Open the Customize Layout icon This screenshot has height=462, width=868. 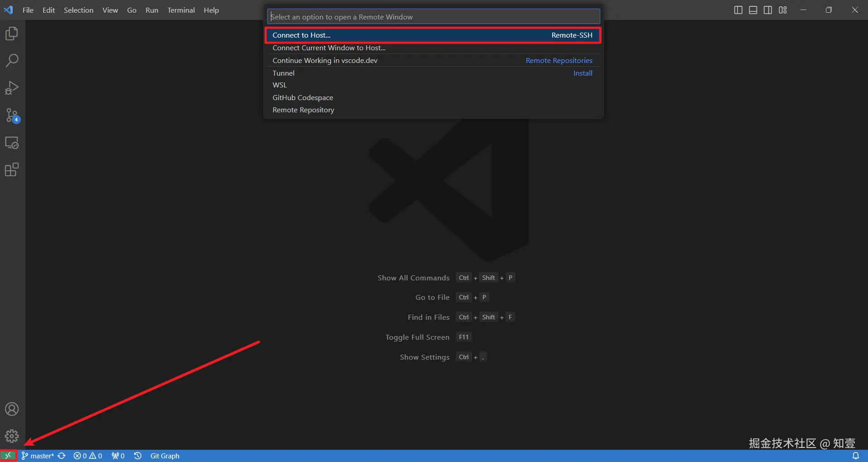[x=783, y=10]
